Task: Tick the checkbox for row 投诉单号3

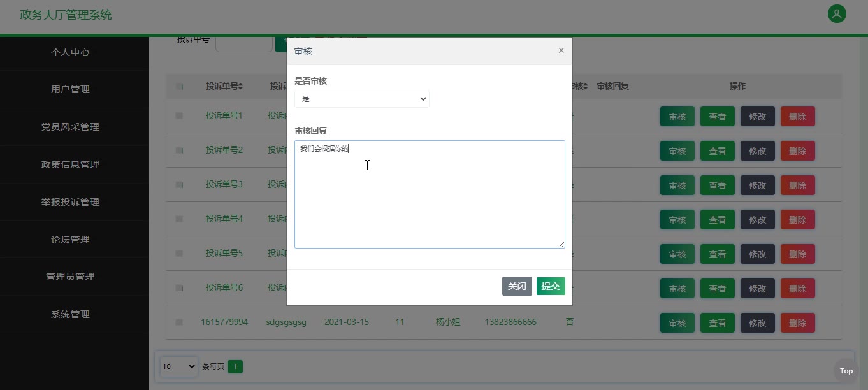Action: [x=179, y=185]
